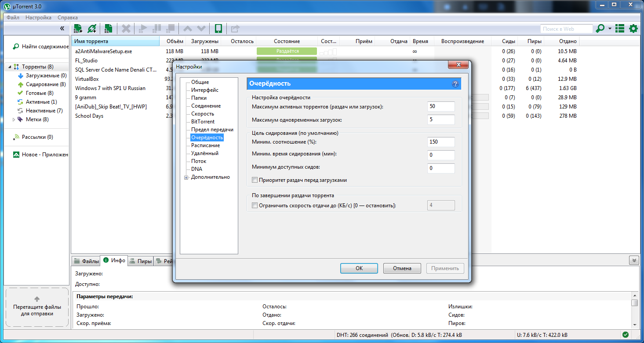Open the 'Файл' menu
The height and width of the screenshot is (343, 644).
coord(13,18)
